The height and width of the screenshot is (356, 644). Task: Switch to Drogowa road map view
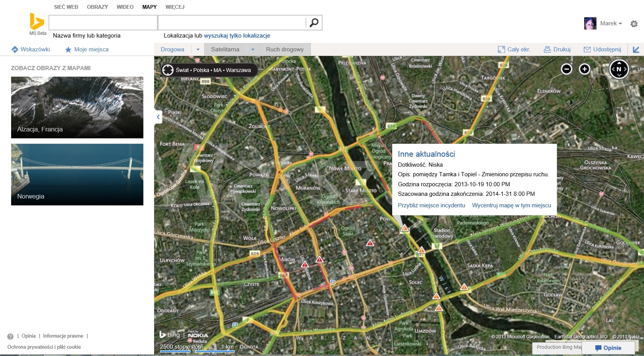[x=172, y=49]
